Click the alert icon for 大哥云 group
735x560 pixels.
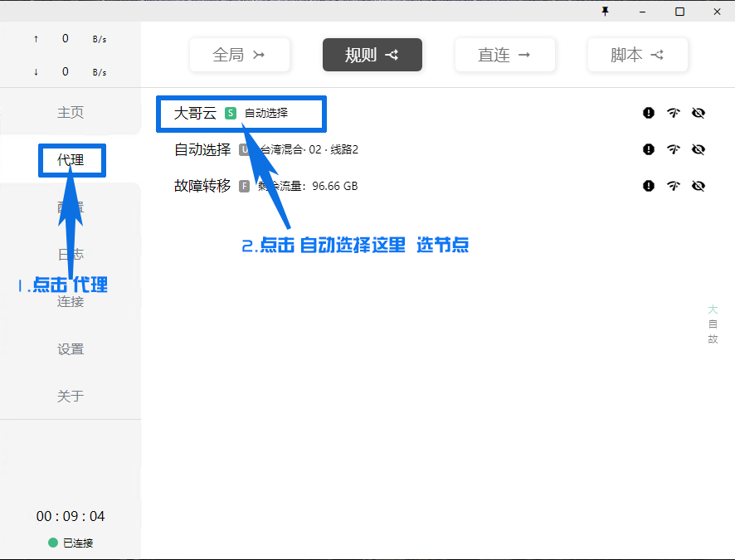[649, 113]
